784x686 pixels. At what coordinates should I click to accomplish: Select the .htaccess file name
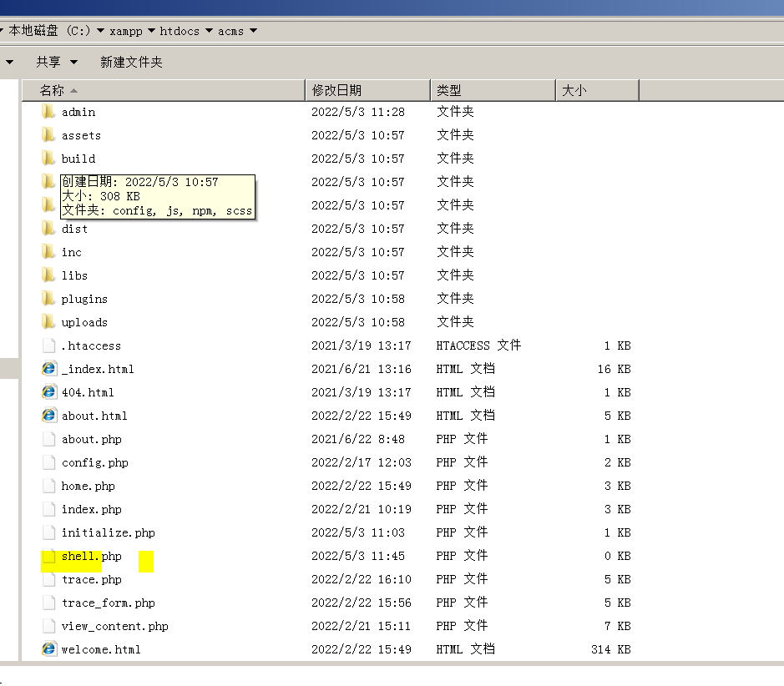coord(91,346)
